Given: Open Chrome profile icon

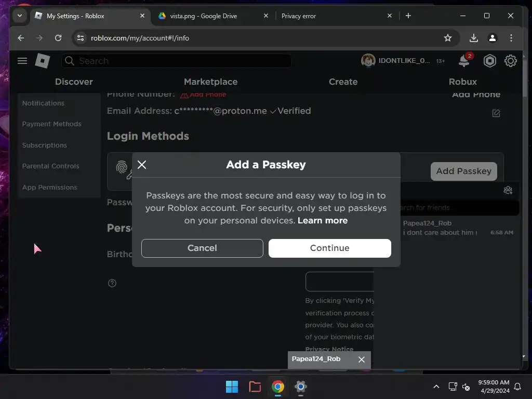Looking at the screenshot, I should point(493,38).
